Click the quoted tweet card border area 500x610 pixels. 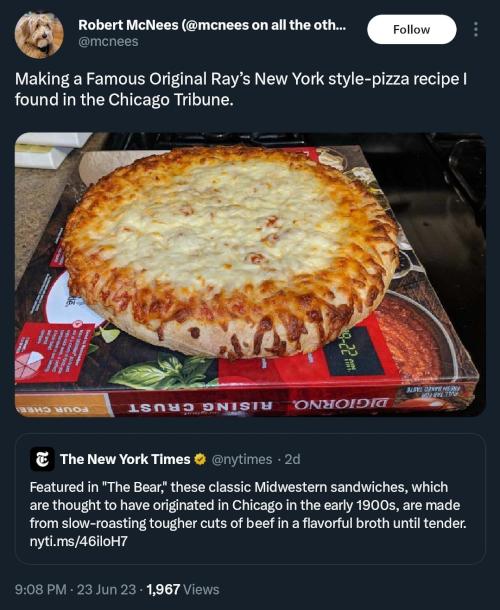pyautogui.click(x=250, y=499)
